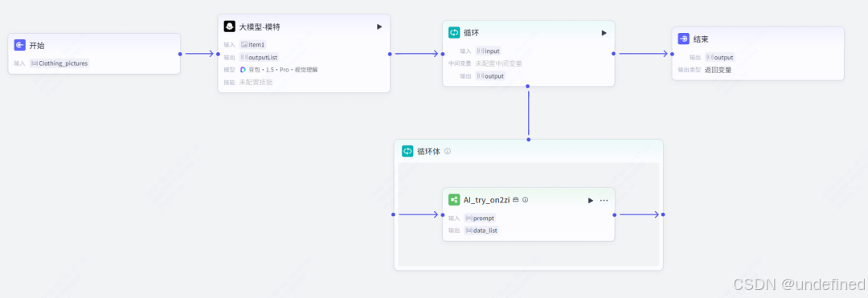Image resolution: width=868 pixels, height=298 pixels.
Task: Run the 循环 node with its play button
Action: (604, 33)
